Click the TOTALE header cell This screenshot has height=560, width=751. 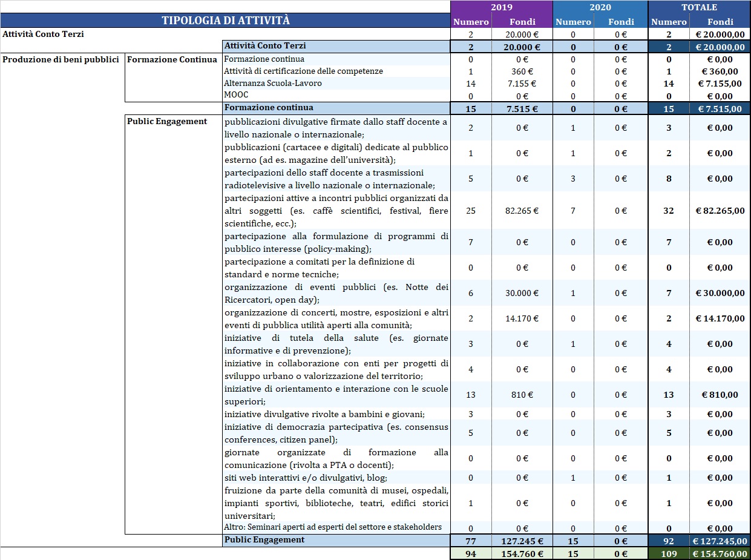[x=699, y=7]
